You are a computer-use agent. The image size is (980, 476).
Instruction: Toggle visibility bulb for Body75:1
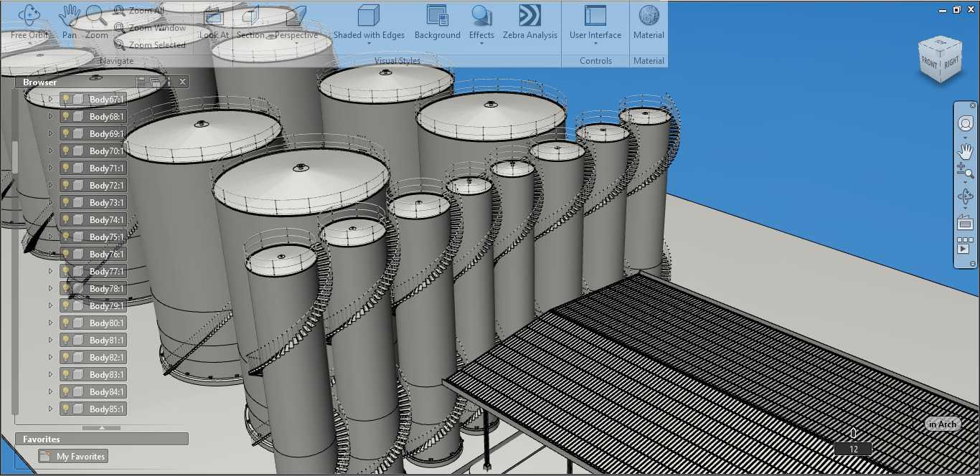point(65,237)
